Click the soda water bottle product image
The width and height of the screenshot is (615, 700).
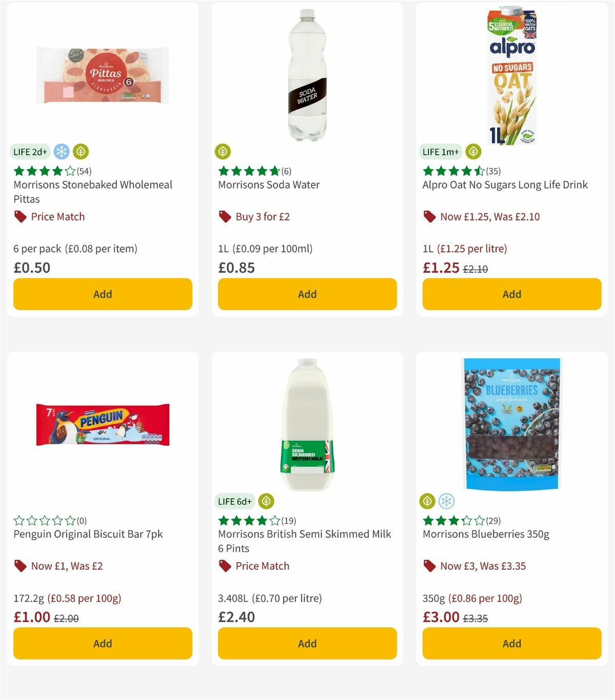(306, 74)
